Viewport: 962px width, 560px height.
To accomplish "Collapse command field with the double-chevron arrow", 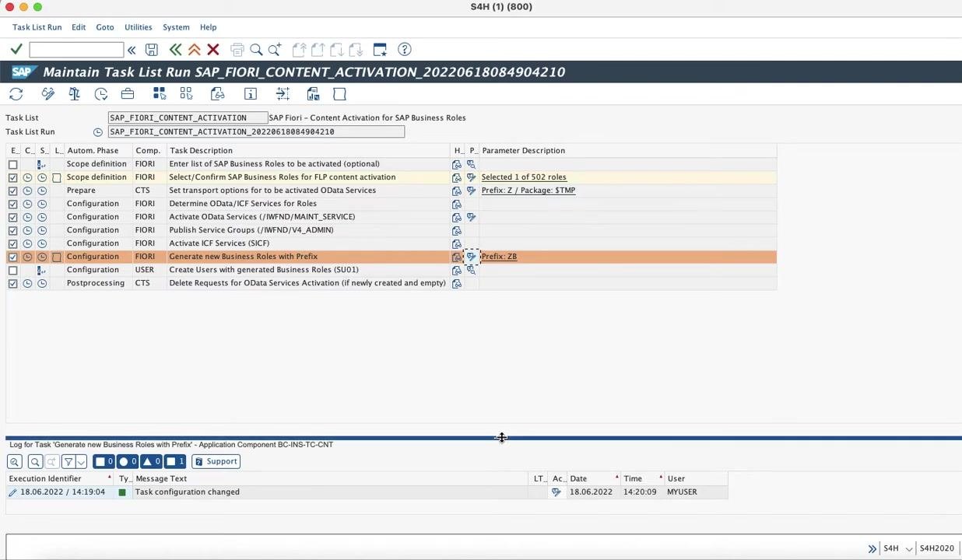I will coord(132,50).
